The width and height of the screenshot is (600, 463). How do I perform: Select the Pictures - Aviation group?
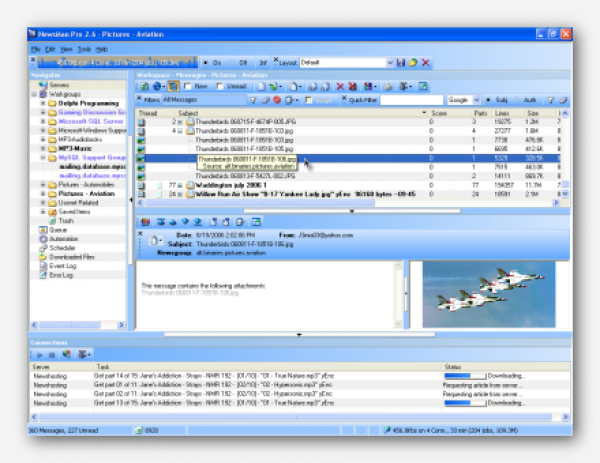(86, 194)
